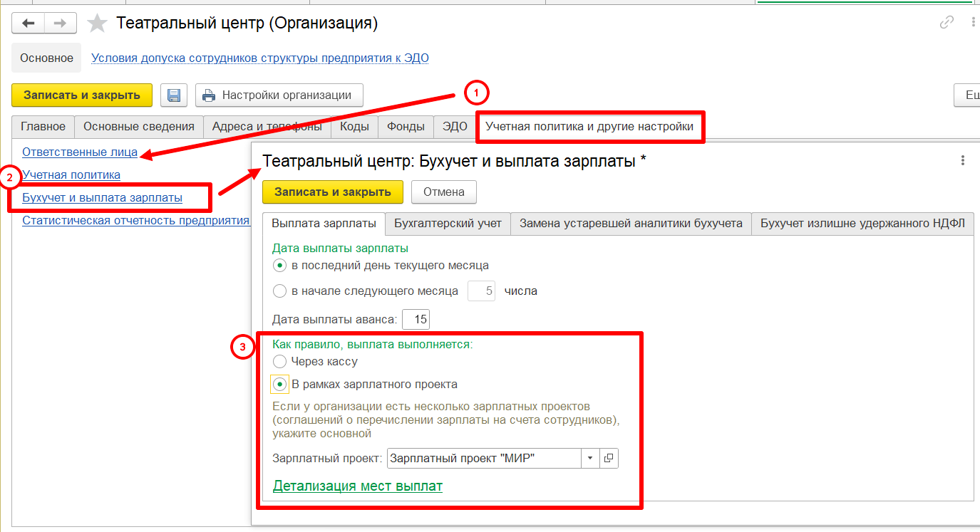Select payment at start of next month

tap(279, 291)
